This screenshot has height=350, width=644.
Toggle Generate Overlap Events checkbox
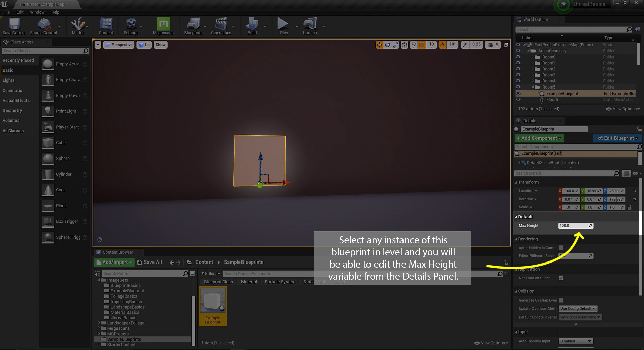561,300
